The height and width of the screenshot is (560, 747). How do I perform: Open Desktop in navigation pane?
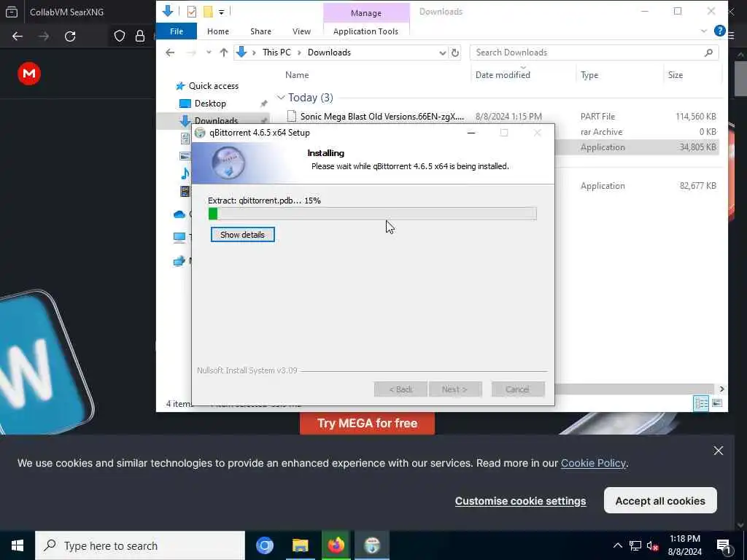click(210, 104)
